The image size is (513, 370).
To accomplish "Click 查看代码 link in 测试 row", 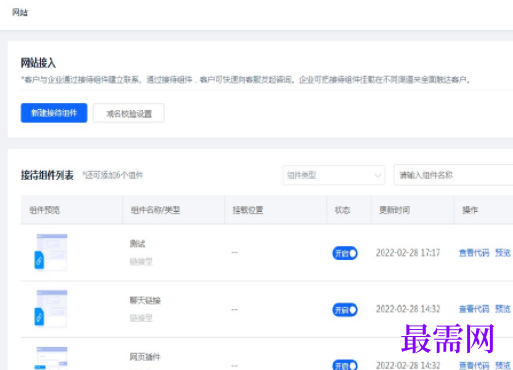I will click(474, 253).
